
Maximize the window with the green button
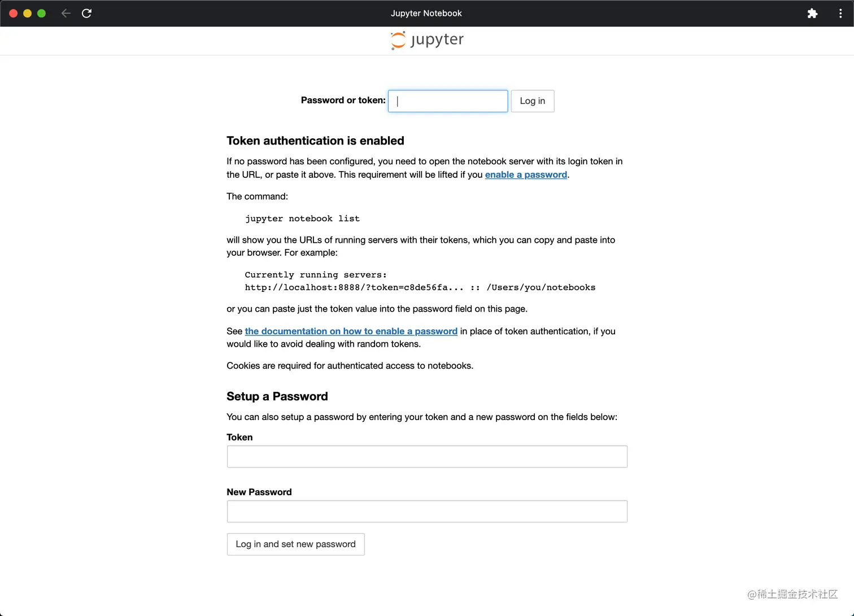41,13
